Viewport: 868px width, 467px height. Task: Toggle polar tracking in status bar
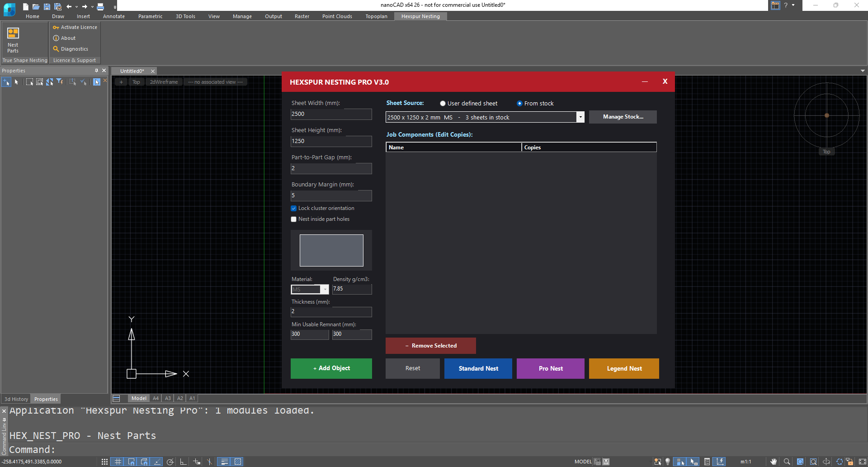[170, 462]
